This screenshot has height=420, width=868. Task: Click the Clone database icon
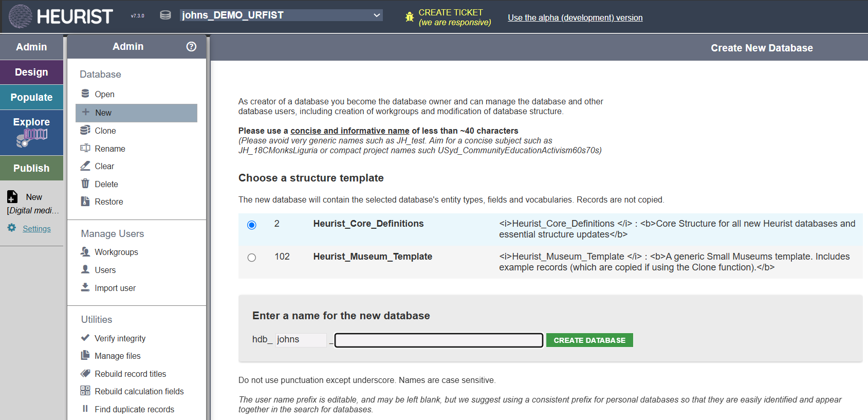[85, 130]
